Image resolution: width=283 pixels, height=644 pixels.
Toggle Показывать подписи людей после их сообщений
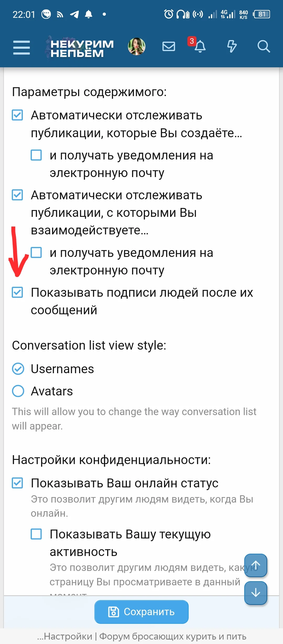click(18, 292)
